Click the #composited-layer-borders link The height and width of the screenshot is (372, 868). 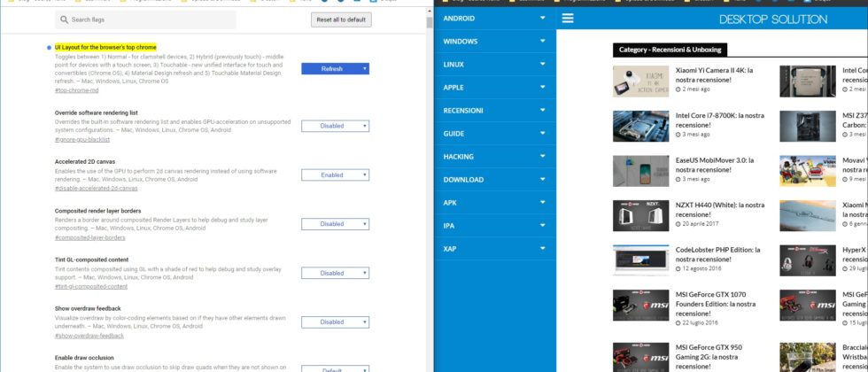click(x=89, y=237)
